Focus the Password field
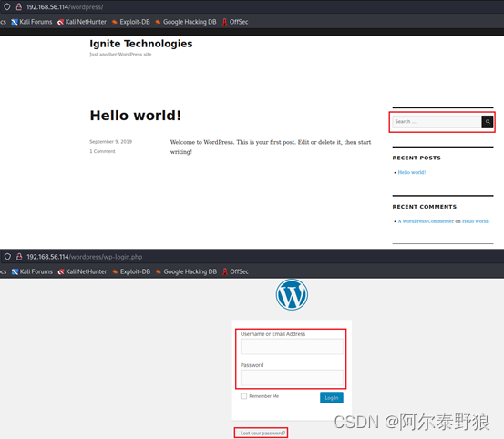This screenshot has height=439, width=504. (x=292, y=378)
